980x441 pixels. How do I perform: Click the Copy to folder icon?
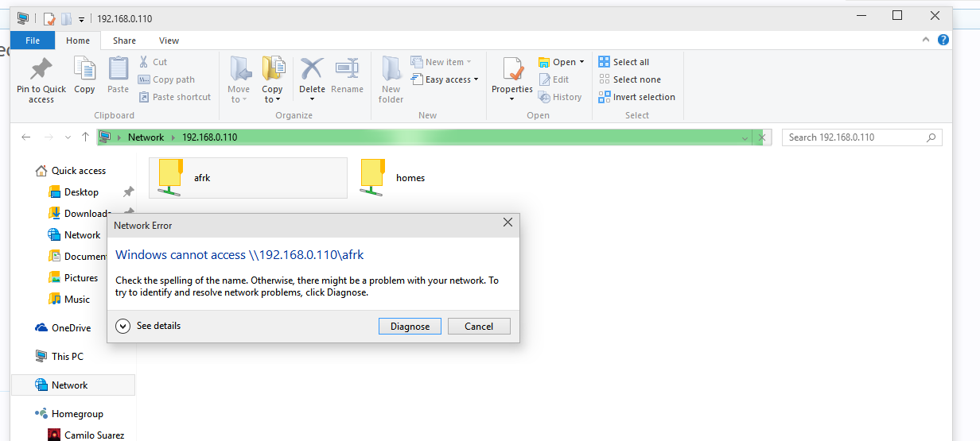273,69
